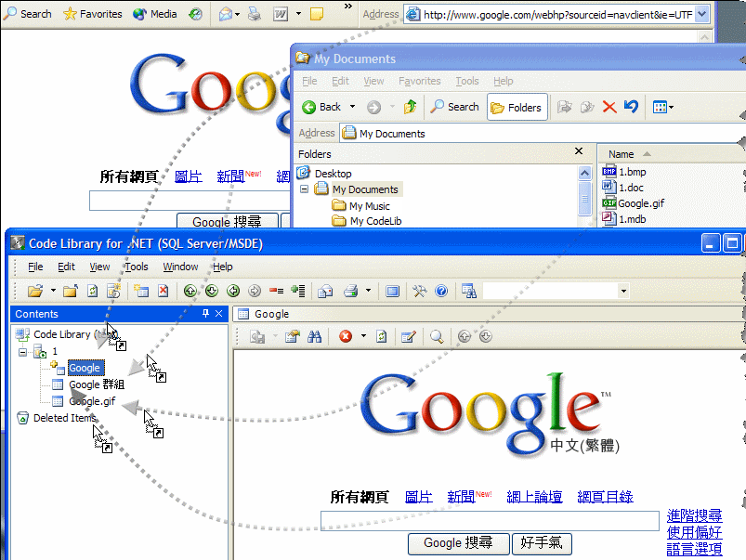Viewport: 746px width, 560px height.
Task: Click the 進階搜尋 link beside the search box
Action: (x=694, y=515)
